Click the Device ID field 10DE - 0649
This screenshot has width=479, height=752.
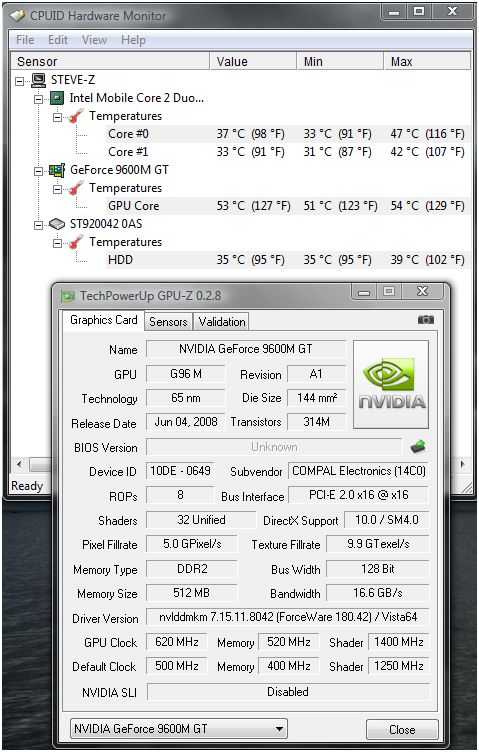click(x=180, y=470)
